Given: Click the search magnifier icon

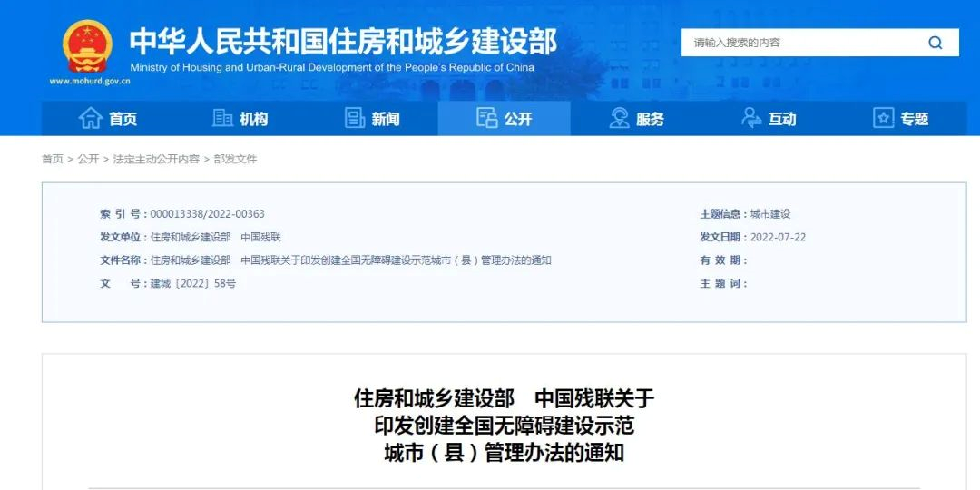Looking at the screenshot, I should [x=935, y=43].
